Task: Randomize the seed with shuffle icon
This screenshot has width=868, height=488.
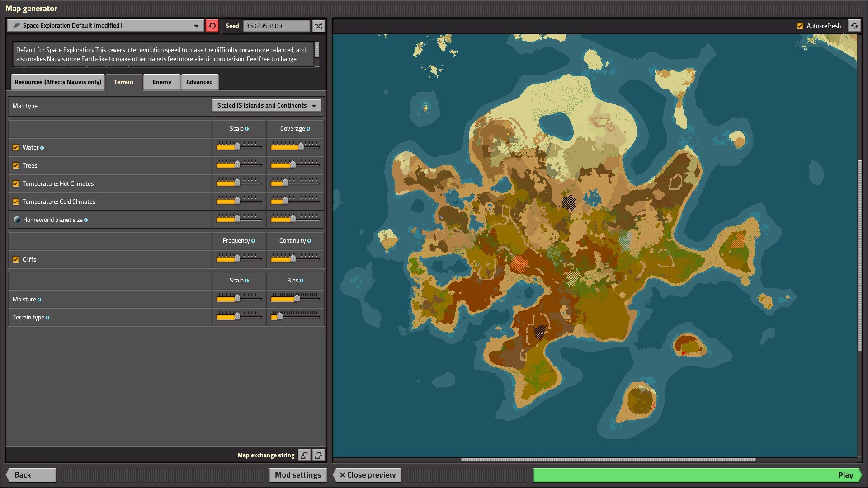Action: click(319, 26)
